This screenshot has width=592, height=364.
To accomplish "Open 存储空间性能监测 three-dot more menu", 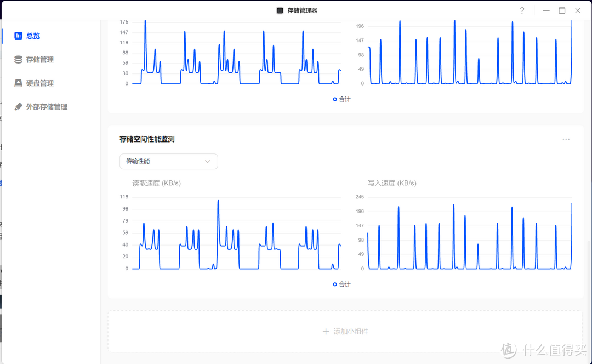I will (566, 139).
